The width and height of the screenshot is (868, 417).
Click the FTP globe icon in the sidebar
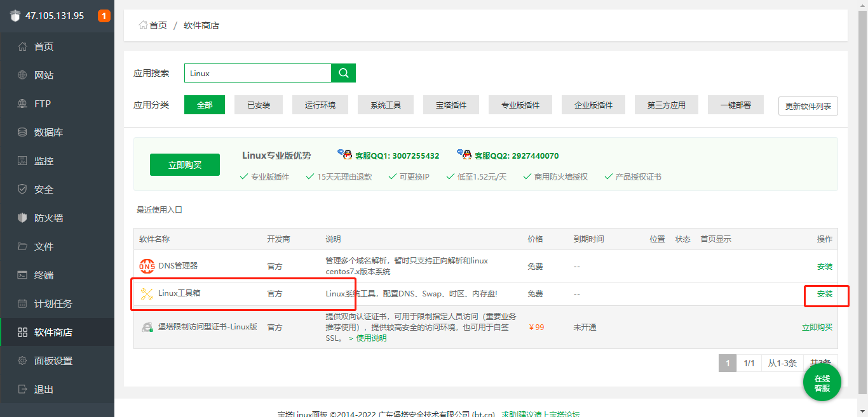[22, 103]
